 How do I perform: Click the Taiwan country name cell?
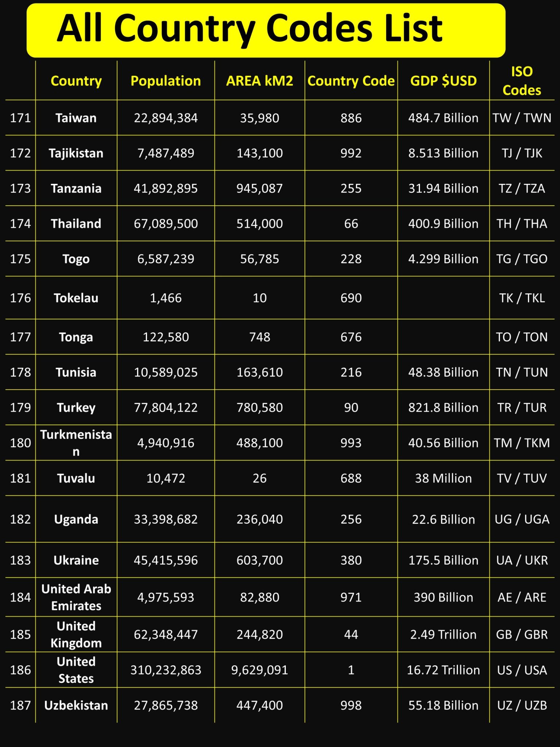point(76,118)
